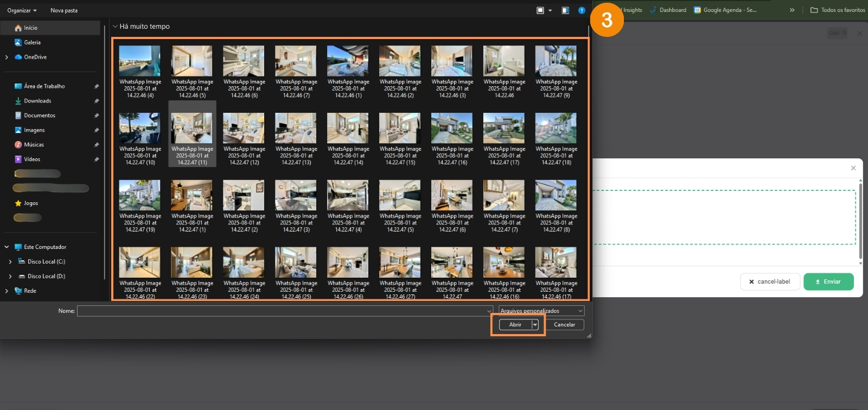Toggle the preview pane icon
This screenshot has width=868, height=410.
(x=565, y=10)
